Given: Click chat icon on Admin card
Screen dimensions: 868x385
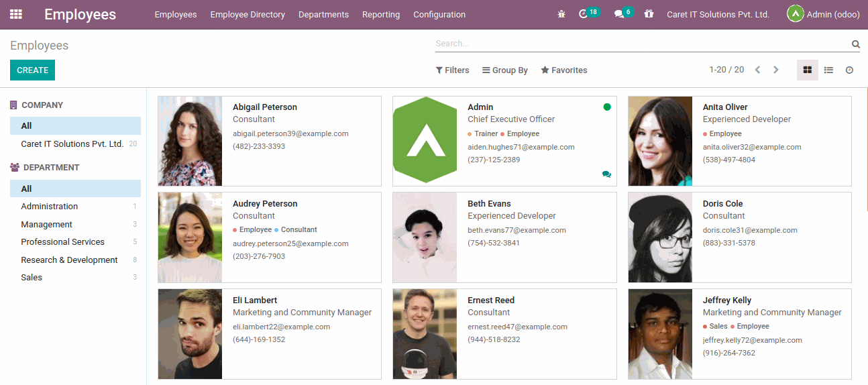Looking at the screenshot, I should click(606, 174).
